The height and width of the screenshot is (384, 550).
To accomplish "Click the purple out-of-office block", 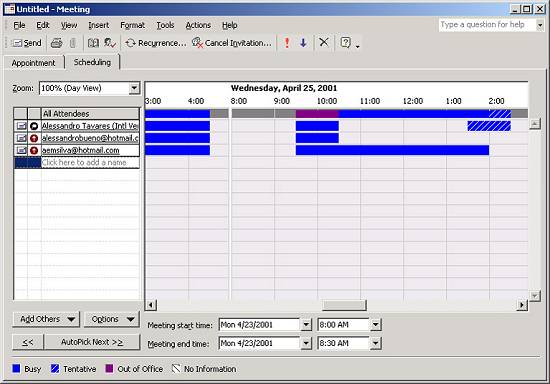I will tap(317, 114).
